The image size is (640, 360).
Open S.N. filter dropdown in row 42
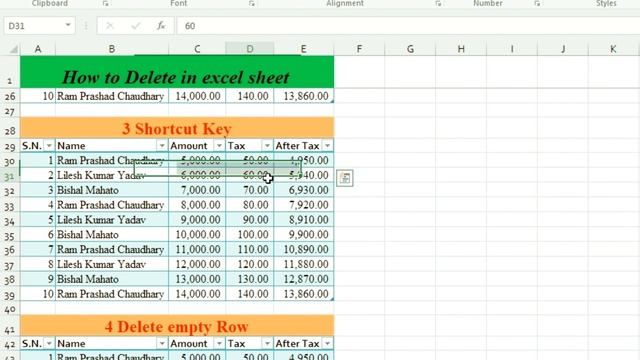(49, 344)
